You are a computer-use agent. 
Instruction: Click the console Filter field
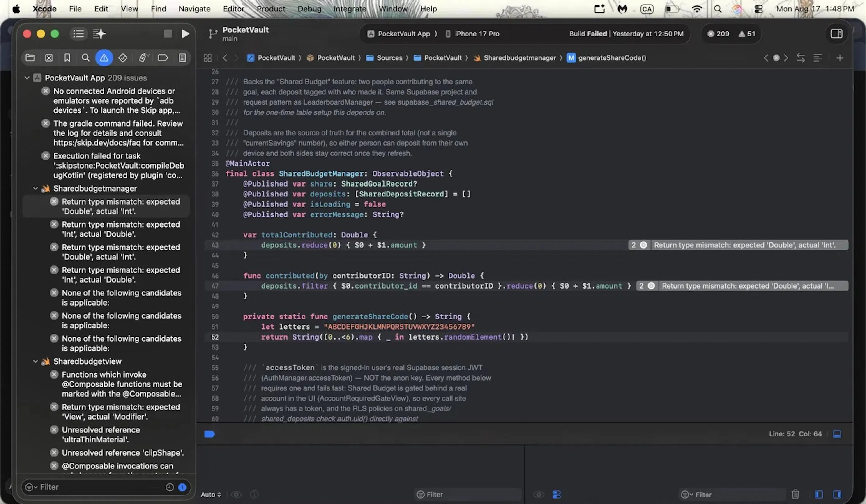732,494
